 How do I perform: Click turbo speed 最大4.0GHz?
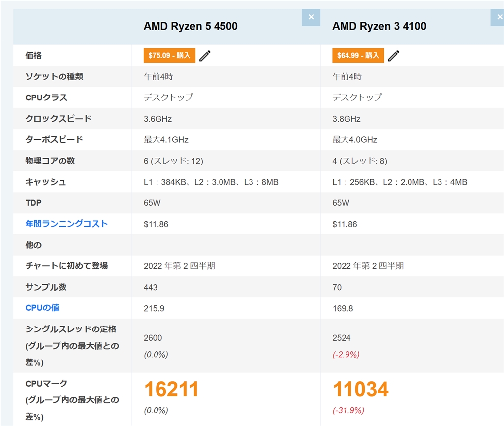click(x=354, y=140)
